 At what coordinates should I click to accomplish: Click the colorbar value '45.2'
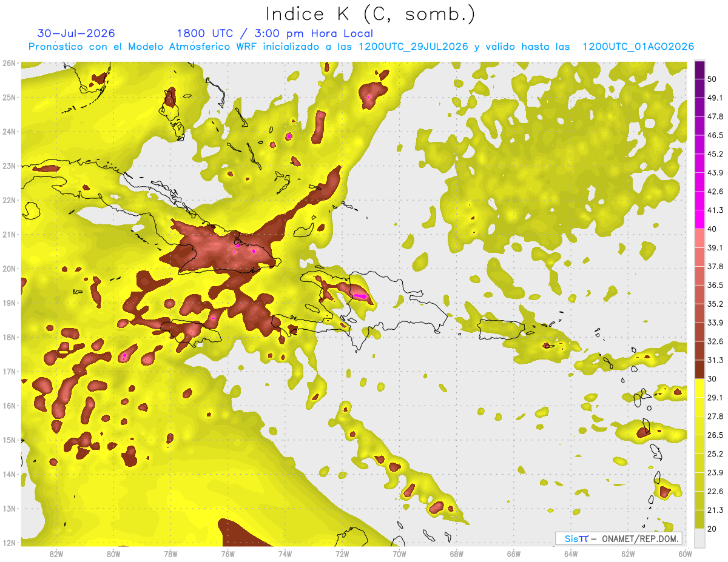click(x=715, y=154)
